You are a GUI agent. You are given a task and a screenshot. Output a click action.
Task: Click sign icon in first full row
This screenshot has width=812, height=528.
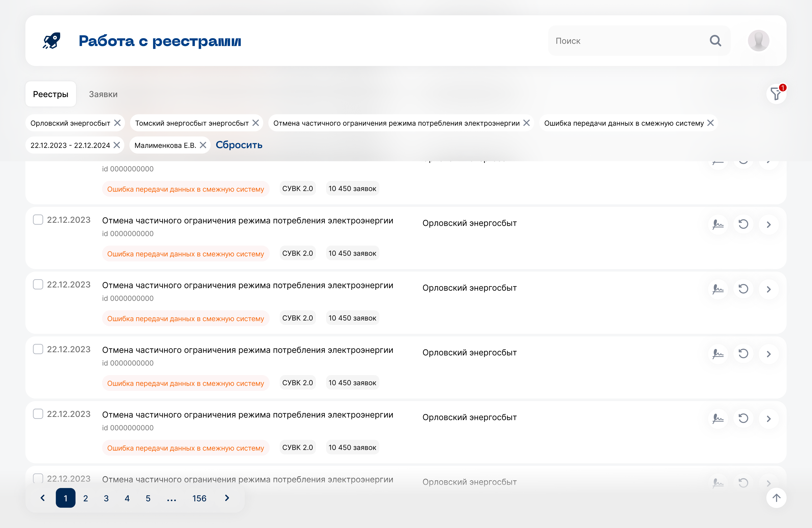tap(718, 224)
